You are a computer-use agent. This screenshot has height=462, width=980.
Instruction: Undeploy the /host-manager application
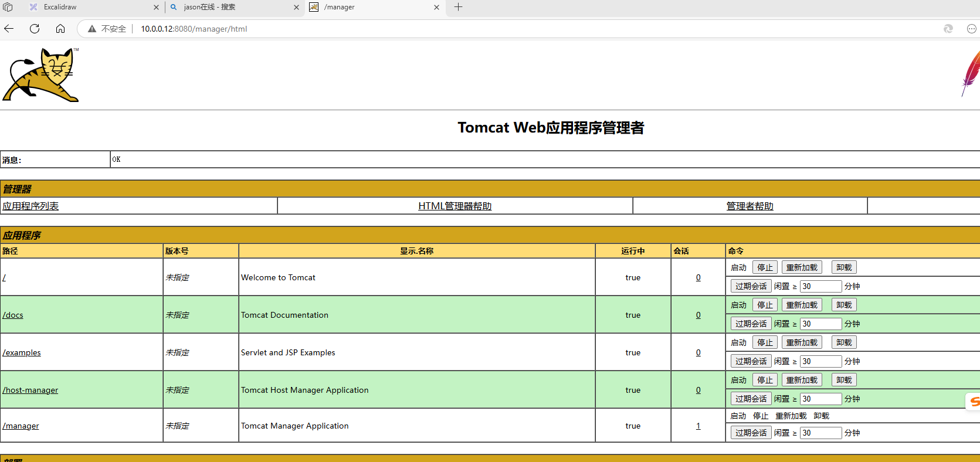(844, 380)
